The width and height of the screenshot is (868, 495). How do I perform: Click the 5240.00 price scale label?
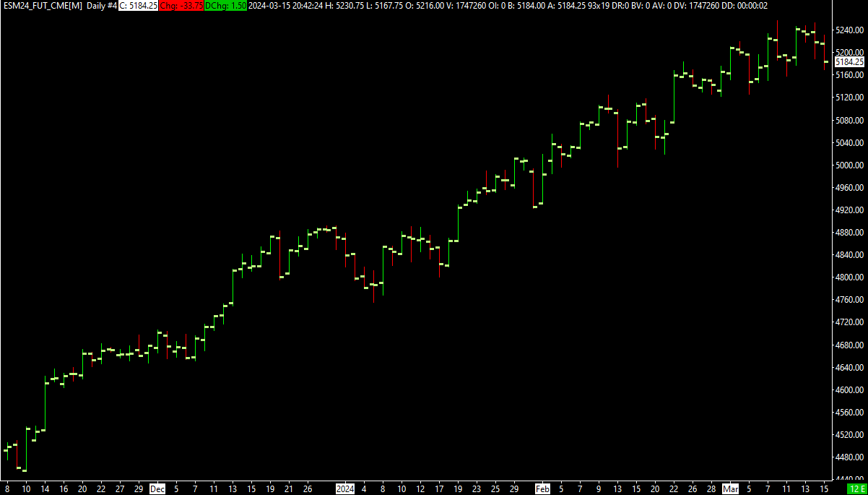coord(850,30)
